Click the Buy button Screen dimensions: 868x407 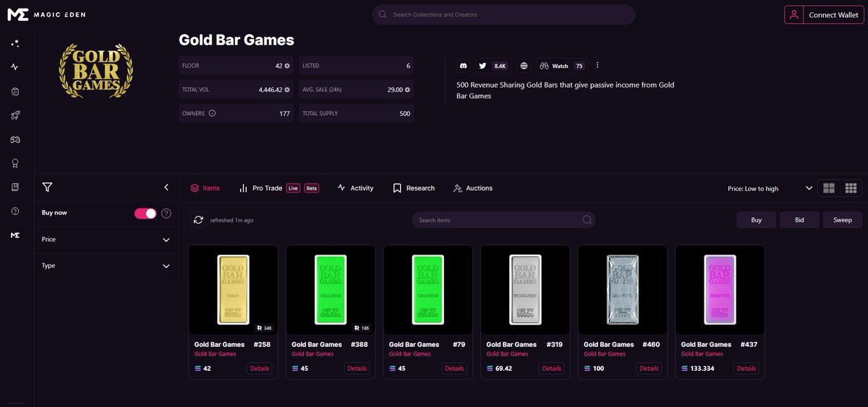(x=756, y=219)
